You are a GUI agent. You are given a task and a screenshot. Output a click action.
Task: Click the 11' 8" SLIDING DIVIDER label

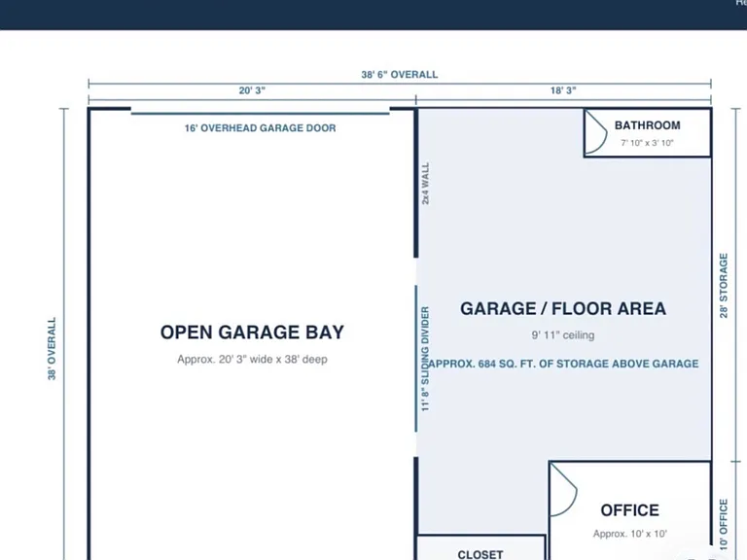pos(425,359)
